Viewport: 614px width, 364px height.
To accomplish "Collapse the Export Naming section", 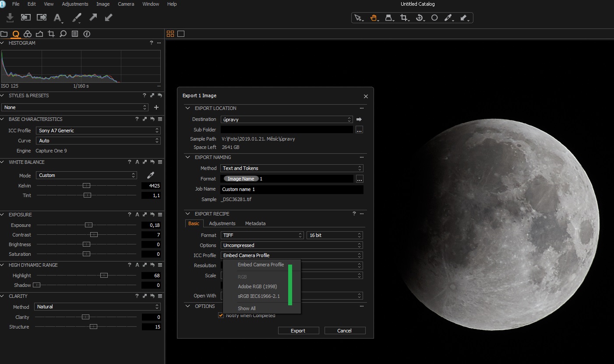I will click(188, 157).
